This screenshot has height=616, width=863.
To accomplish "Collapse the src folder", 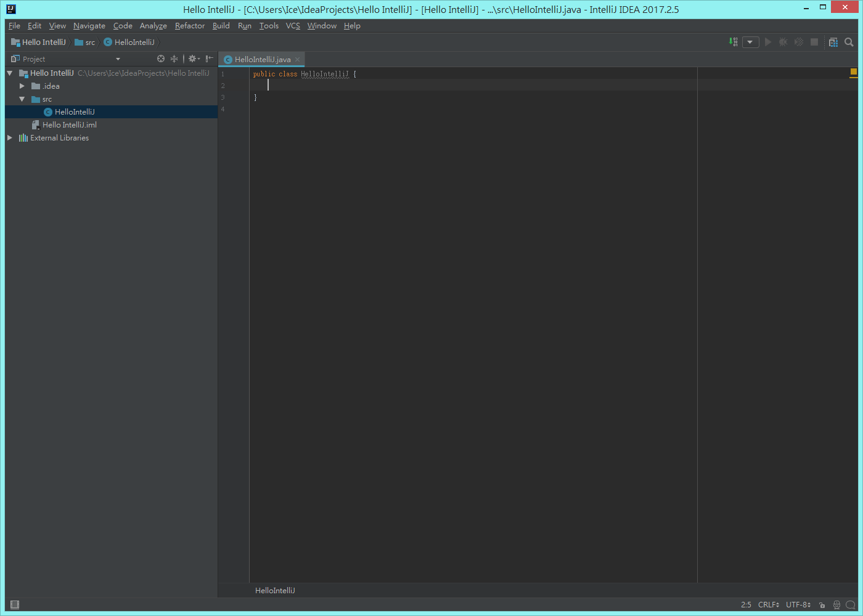I will [22, 99].
